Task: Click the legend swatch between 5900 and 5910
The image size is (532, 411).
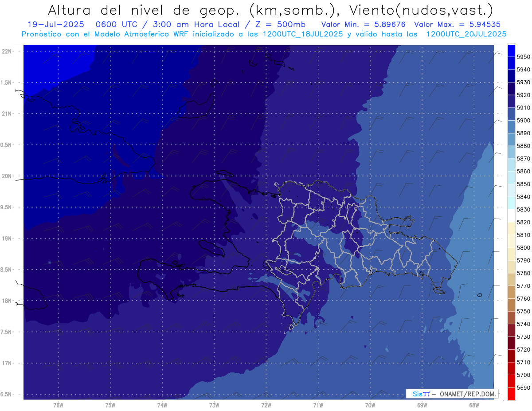Action: pyautogui.click(x=511, y=114)
